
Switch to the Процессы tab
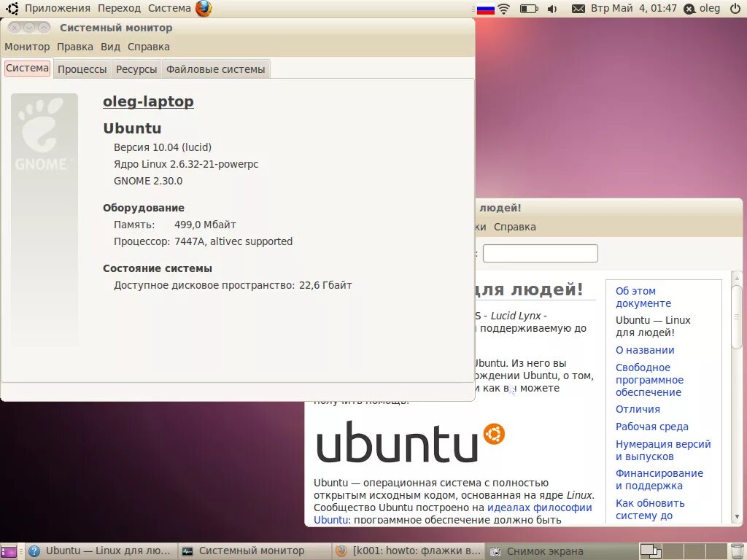point(82,69)
